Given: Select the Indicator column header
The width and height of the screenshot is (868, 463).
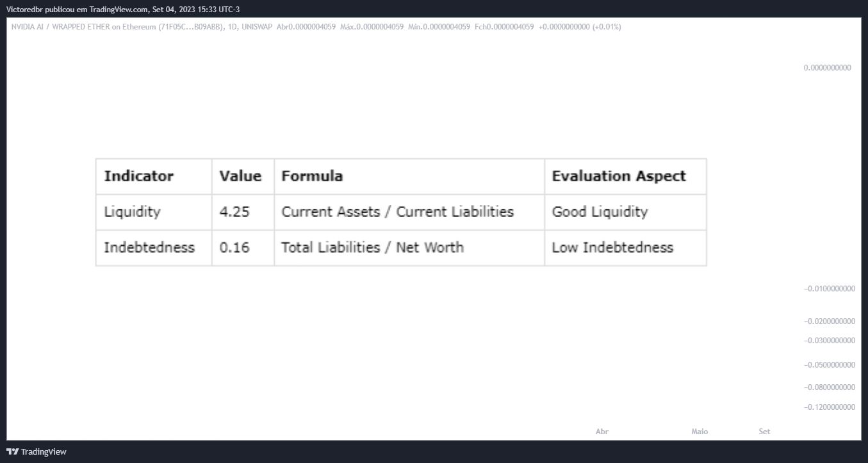Looking at the screenshot, I should 139,176.
